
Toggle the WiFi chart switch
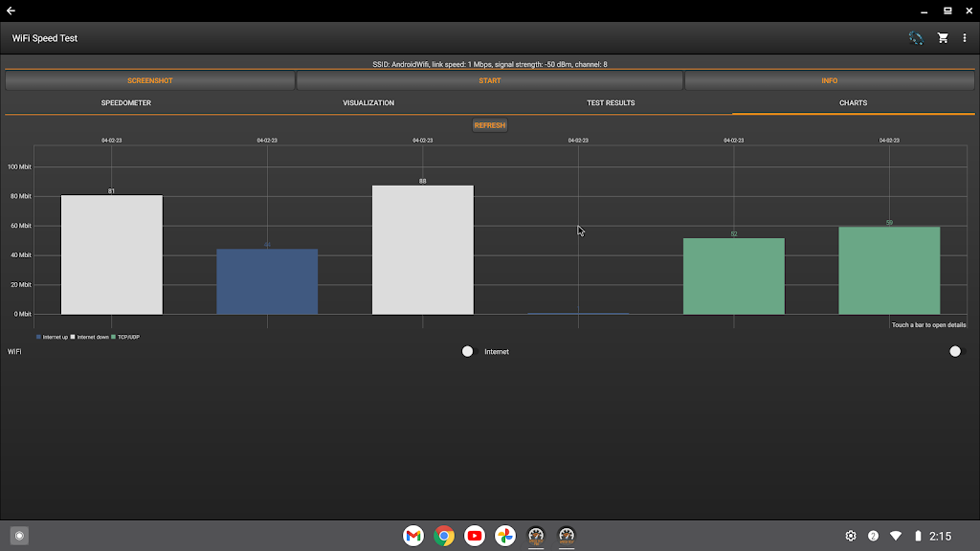click(468, 352)
